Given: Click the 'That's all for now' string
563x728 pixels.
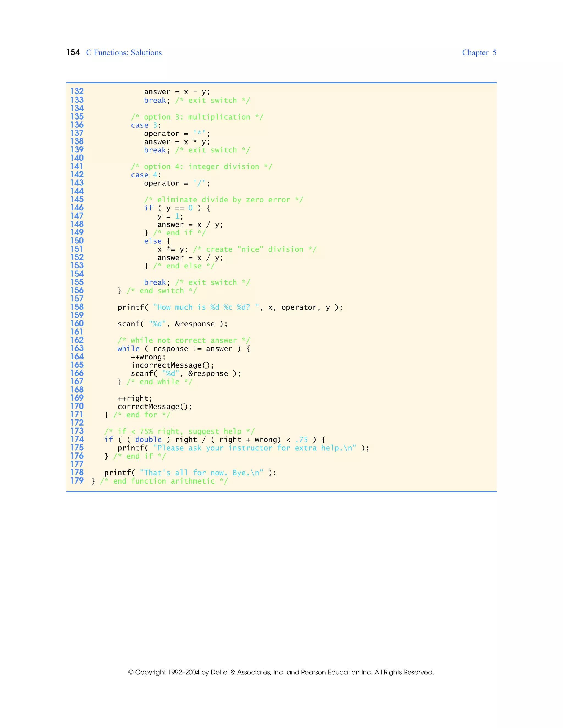Looking at the screenshot, I should (x=202, y=473).
